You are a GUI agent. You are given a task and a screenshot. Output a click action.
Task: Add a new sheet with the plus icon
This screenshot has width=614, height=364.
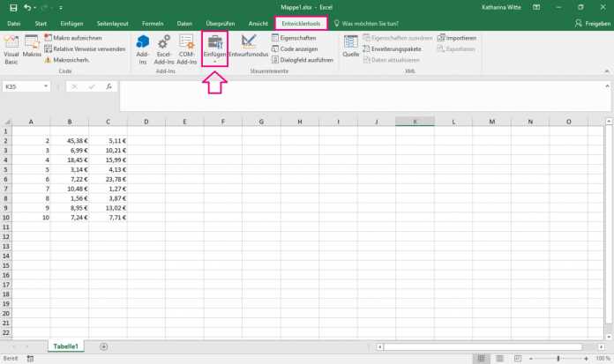click(104, 346)
